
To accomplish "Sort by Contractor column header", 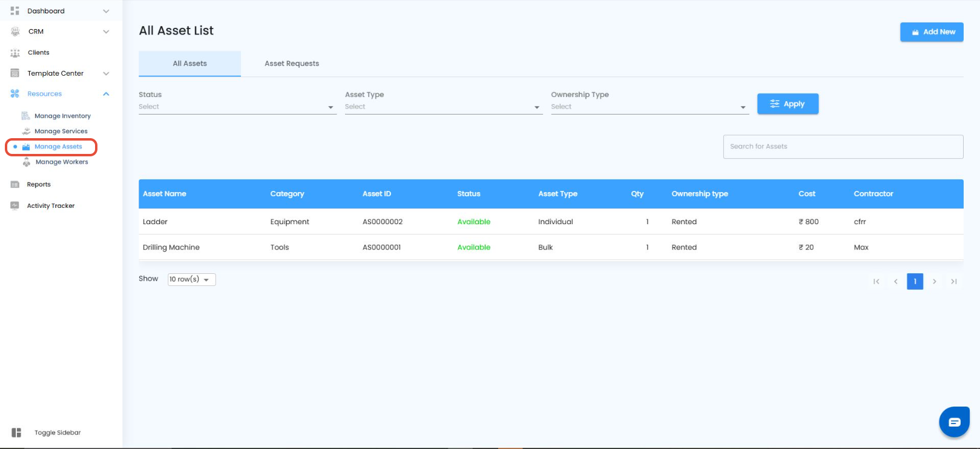I will (x=873, y=194).
